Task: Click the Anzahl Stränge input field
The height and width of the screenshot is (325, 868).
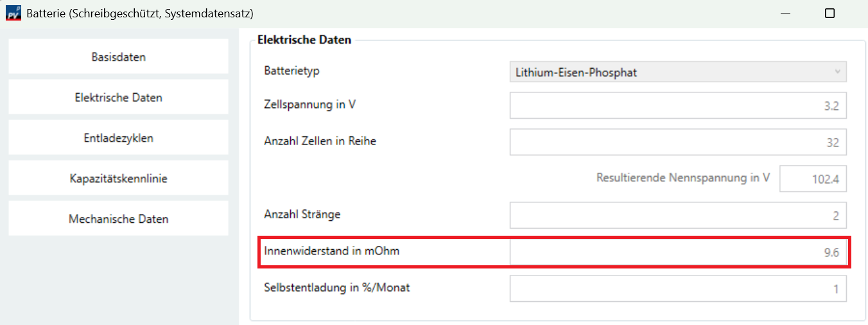Action: coord(677,216)
